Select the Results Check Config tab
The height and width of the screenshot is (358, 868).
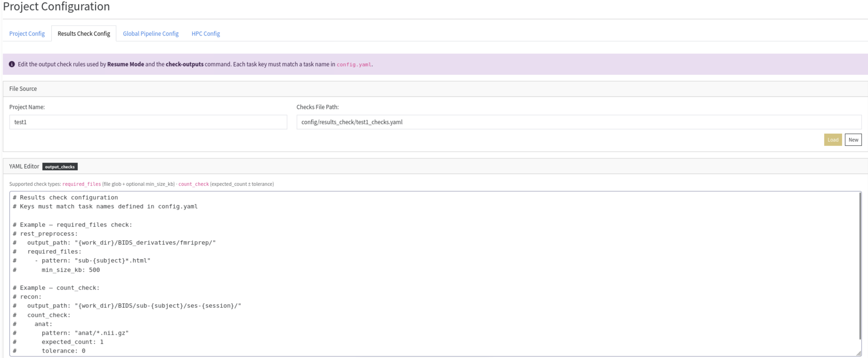[x=84, y=34]
